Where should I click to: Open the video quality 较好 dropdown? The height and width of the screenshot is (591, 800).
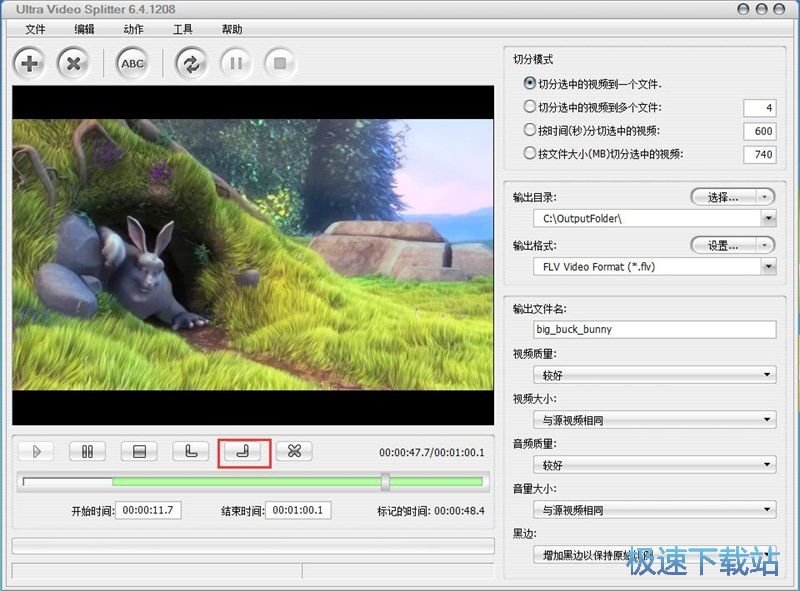click(x=768, y=375)
